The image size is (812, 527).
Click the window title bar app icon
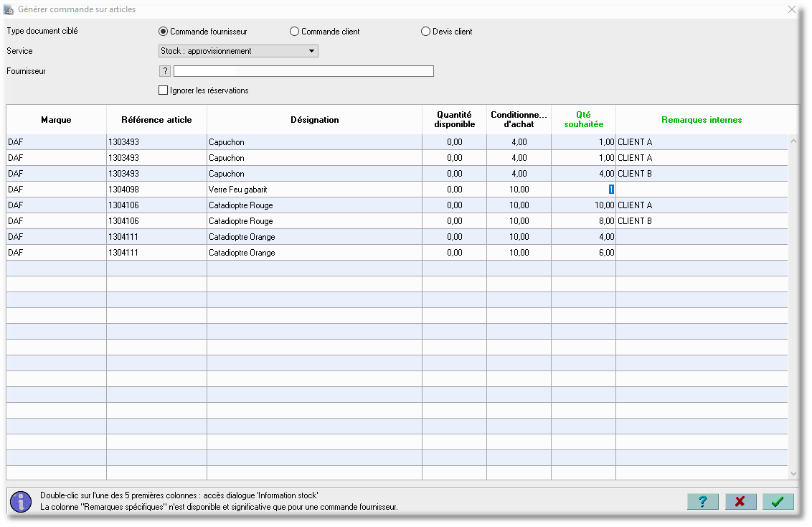point(9,9)
